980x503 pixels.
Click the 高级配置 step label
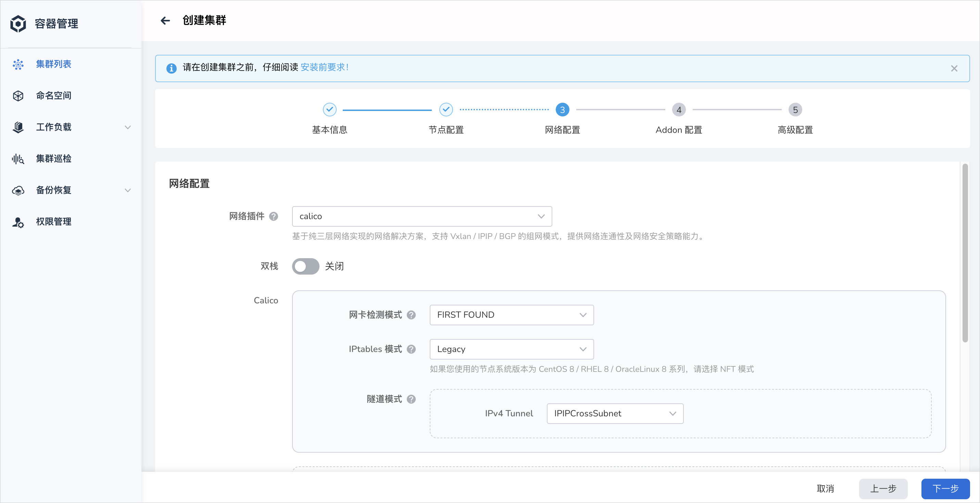click(x=795, y=130)
